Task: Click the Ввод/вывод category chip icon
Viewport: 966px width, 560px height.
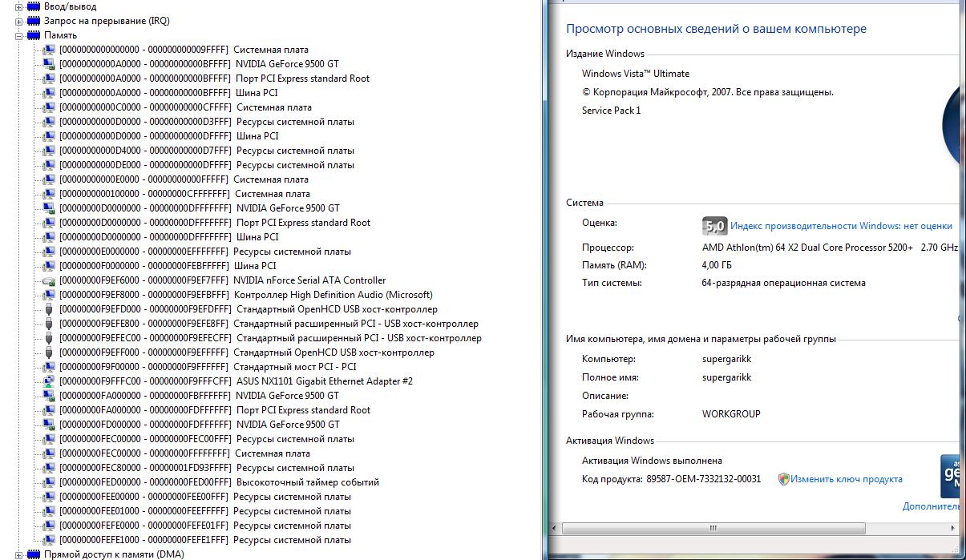Action: 34,6
